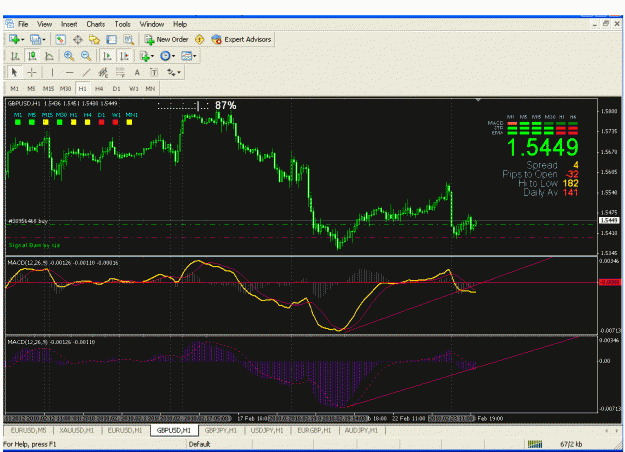
Task: Switch to D1 daily timeframe
Action: [x=116, y=88]
